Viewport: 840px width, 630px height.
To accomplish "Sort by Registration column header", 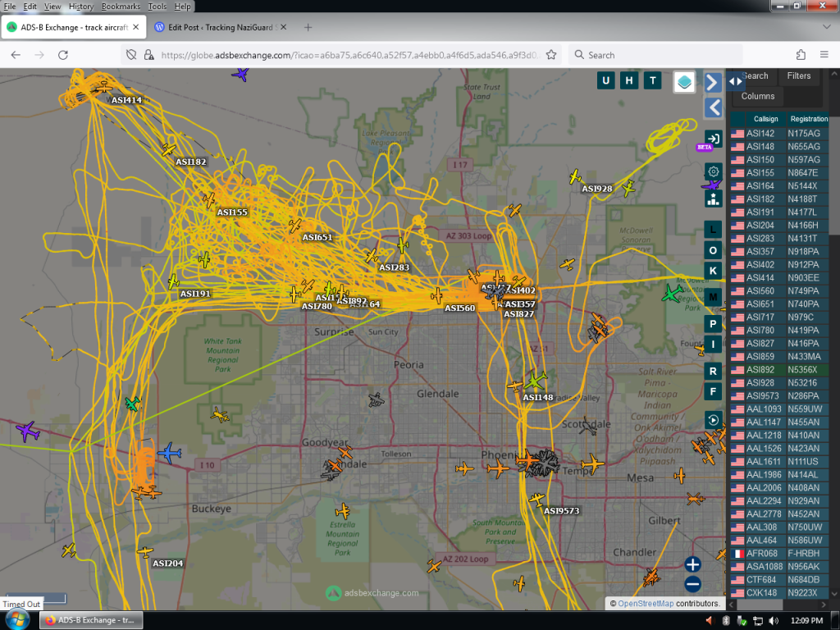I will point(808,119).
